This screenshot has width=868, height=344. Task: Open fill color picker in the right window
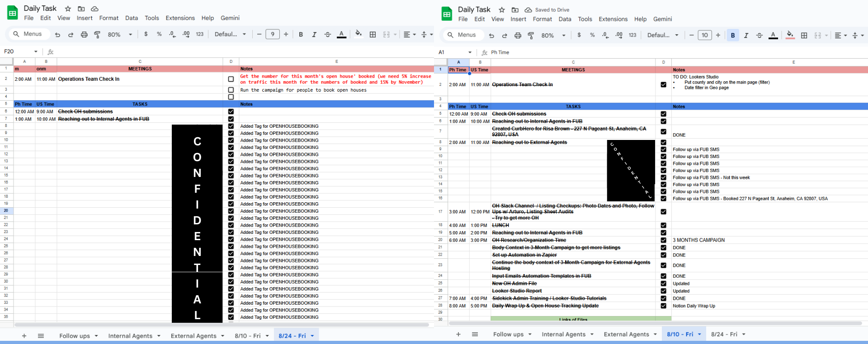[790, 35]
